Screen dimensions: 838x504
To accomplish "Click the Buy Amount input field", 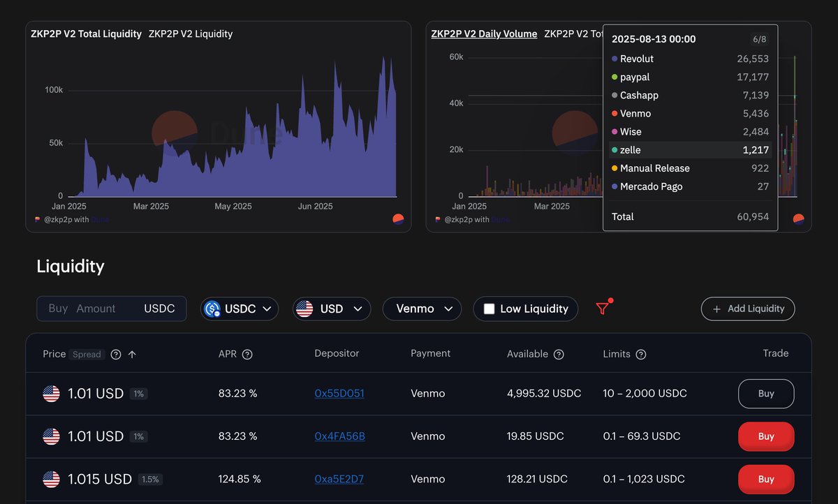I will (x=112, y=309).
